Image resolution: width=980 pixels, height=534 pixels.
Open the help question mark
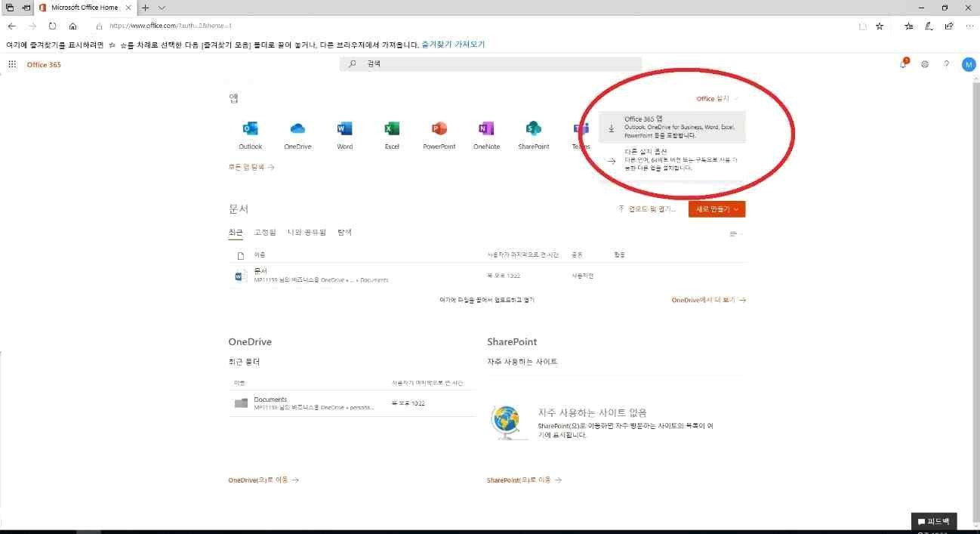946,64
